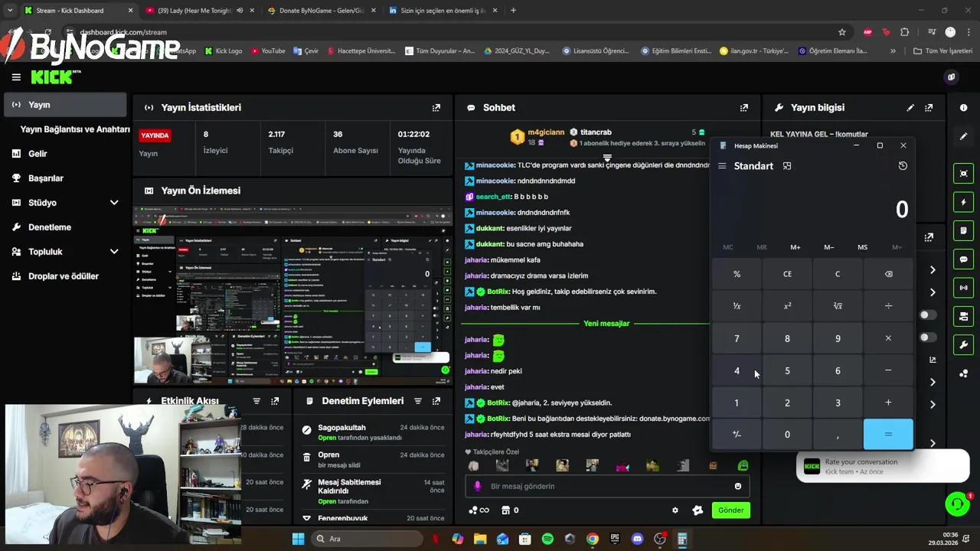Pop out the Denetim Eylemleri panel
This screenshot has width=980, height=551.
pos(436,401)
